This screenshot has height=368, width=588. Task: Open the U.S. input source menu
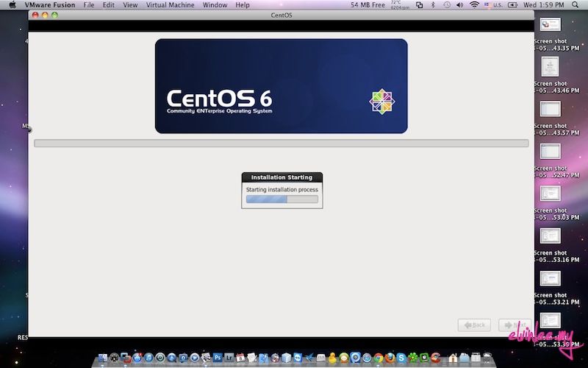pyautogui.click(x=493, y=5)
